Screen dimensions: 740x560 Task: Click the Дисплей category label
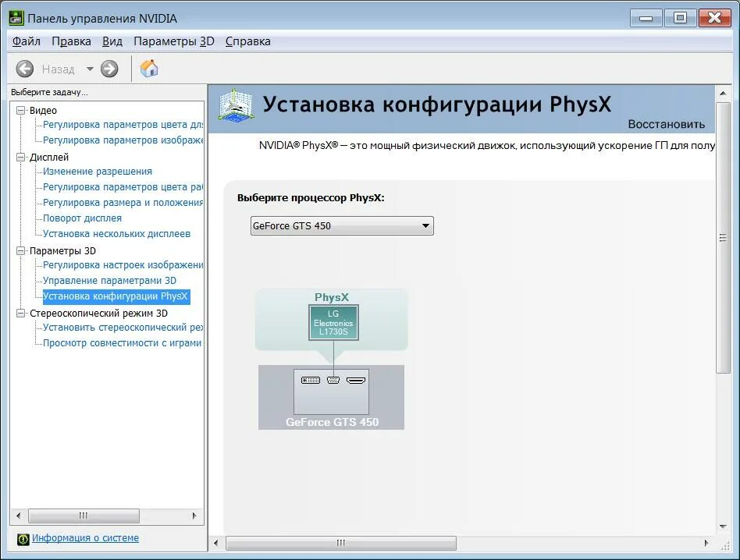[49, 157]
